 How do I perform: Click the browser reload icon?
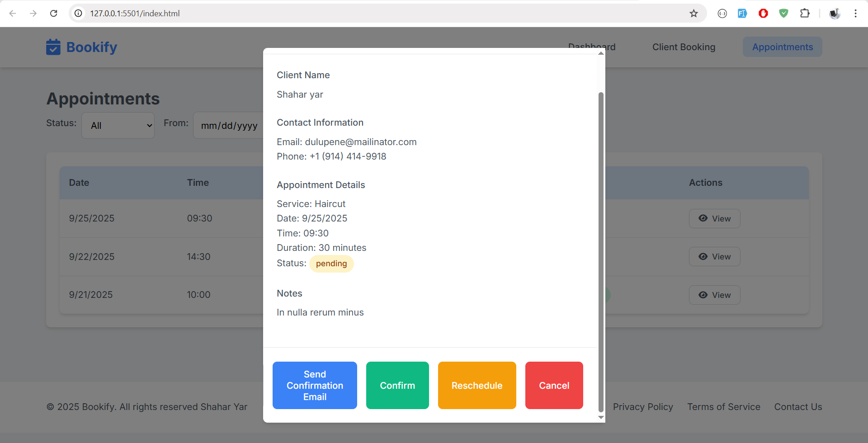[54, 14]
